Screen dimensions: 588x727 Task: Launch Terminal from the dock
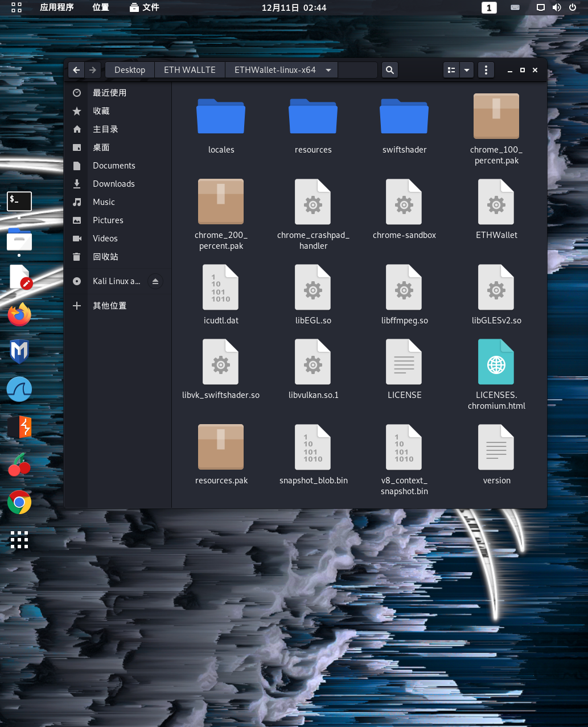[19, 201]
